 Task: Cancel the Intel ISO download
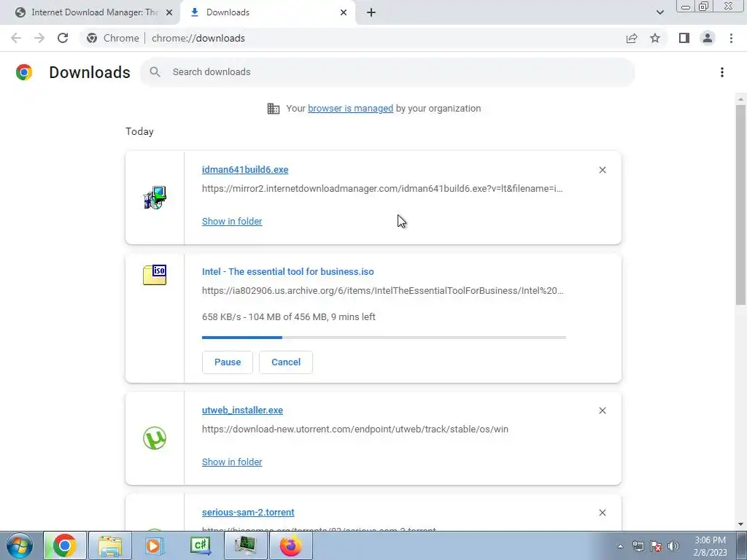pyautogui.click(x=286, y=362)
